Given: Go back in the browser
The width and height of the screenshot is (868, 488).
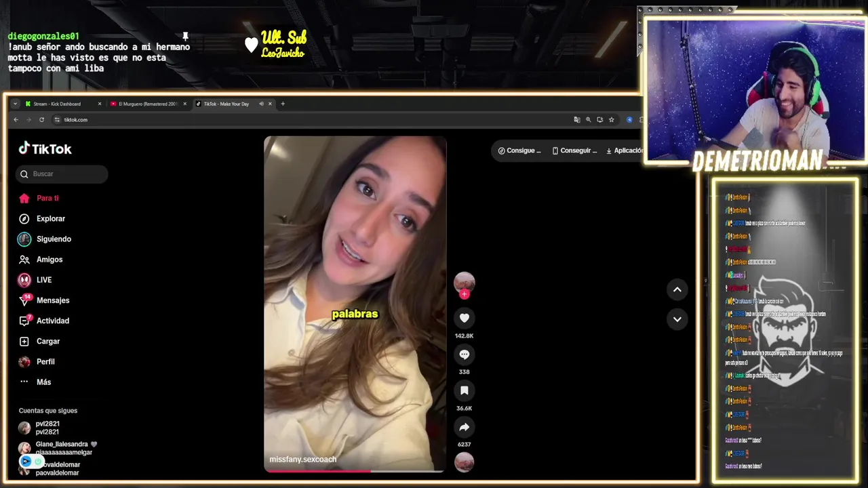Looking at the screenshot, I should 16,119.
